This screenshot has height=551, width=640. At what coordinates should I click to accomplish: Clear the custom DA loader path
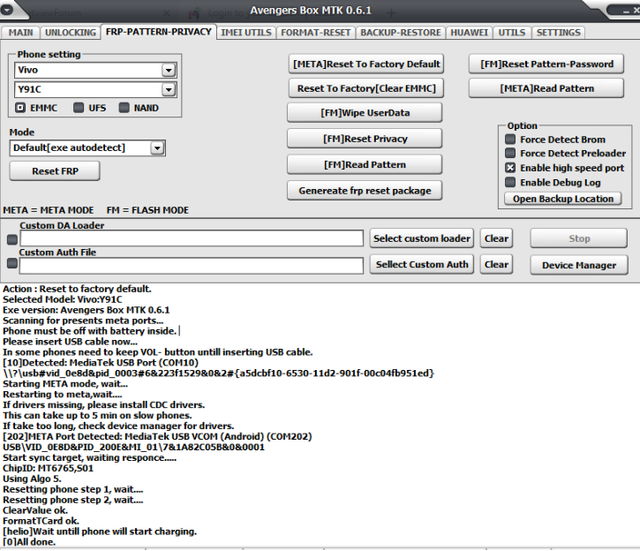click(496, 238)
